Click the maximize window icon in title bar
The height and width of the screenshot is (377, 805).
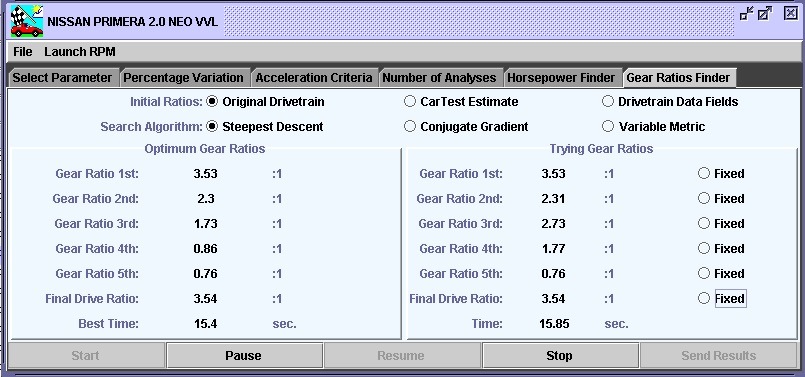[x=765, y=14]
